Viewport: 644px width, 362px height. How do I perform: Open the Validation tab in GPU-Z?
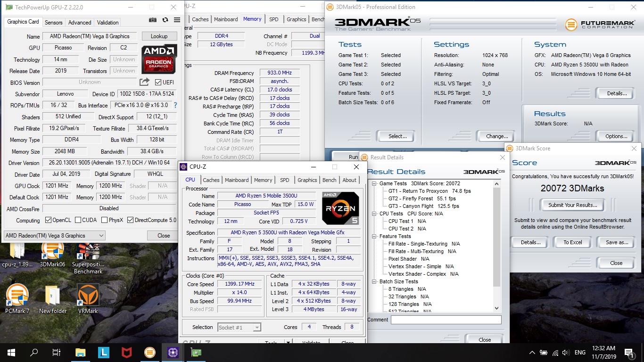click(x=108, y=23)
